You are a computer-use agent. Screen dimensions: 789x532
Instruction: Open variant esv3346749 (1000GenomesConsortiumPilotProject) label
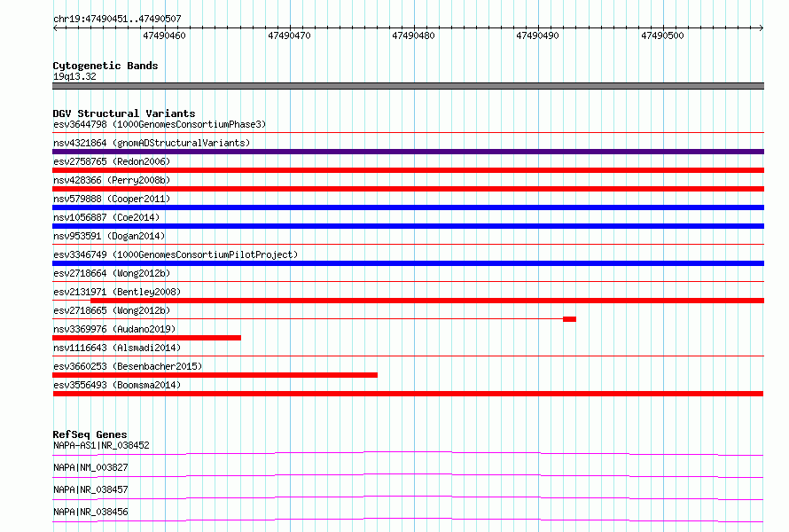tap(176, 254)
